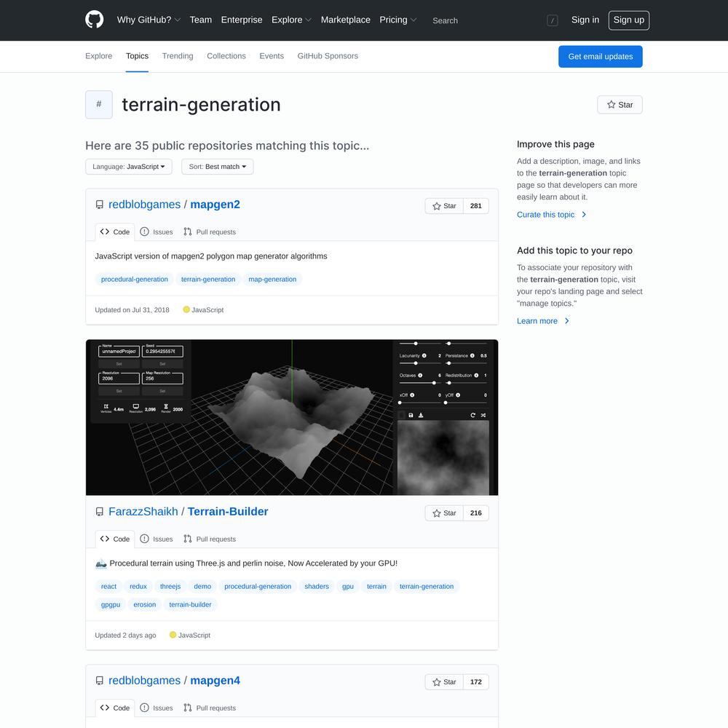Click the Sign up button
Image resolution: width=728 pixels, height=728 pixels.
629,20
